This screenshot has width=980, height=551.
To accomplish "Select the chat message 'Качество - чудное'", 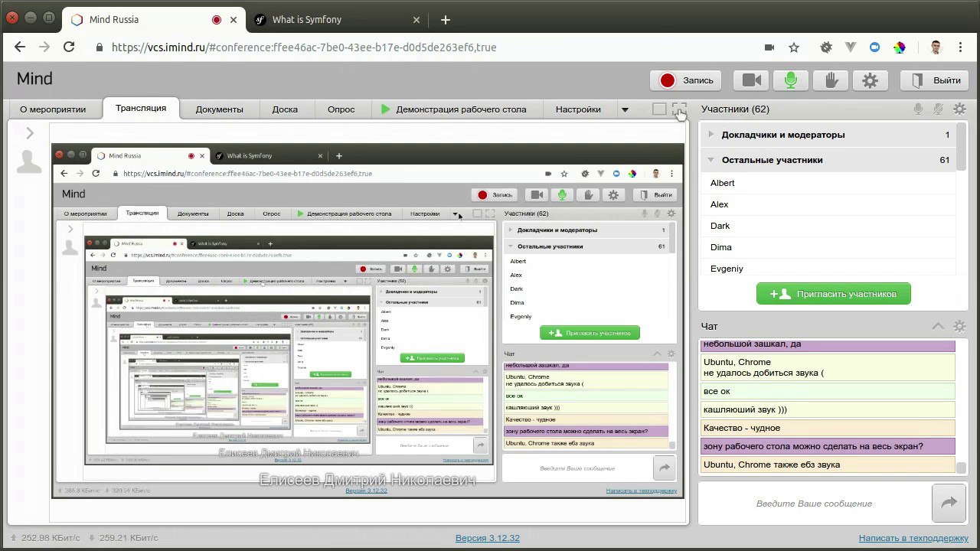I will click(x=828, y=428).
